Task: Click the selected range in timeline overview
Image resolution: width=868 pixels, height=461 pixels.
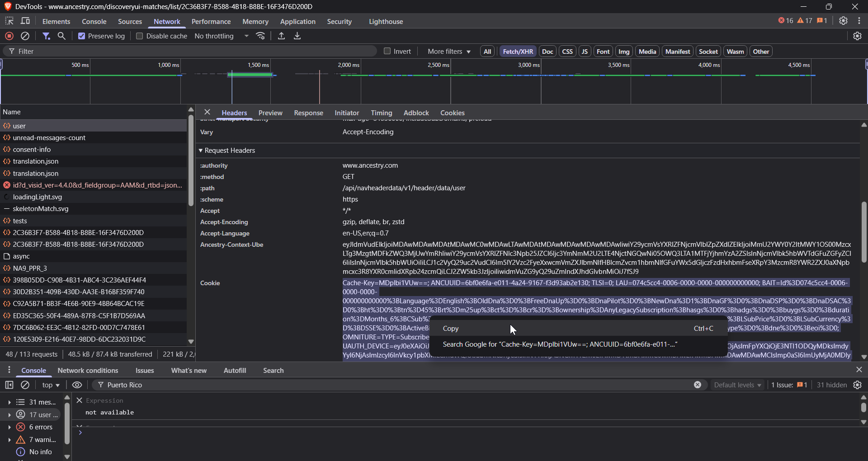Action: (251, 75)
